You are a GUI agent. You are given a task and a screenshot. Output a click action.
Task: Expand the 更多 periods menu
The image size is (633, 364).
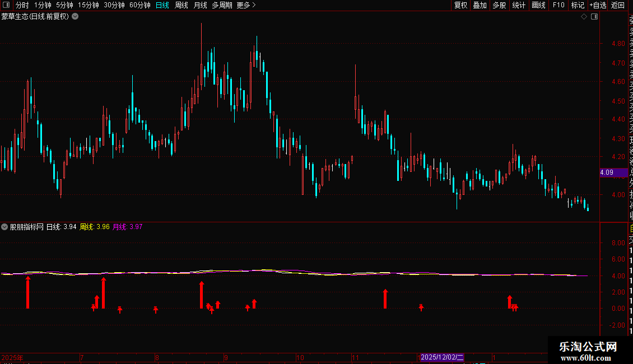(246, 5)
